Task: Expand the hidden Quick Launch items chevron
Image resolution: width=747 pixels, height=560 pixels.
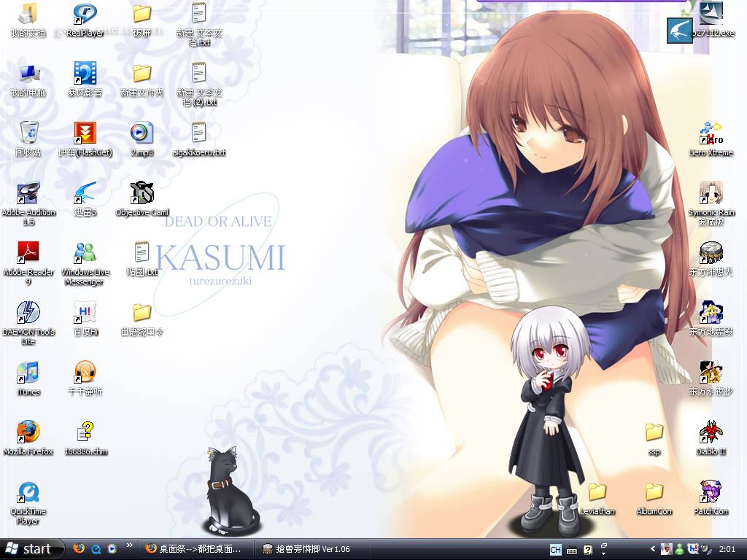Action: (130, 545)
